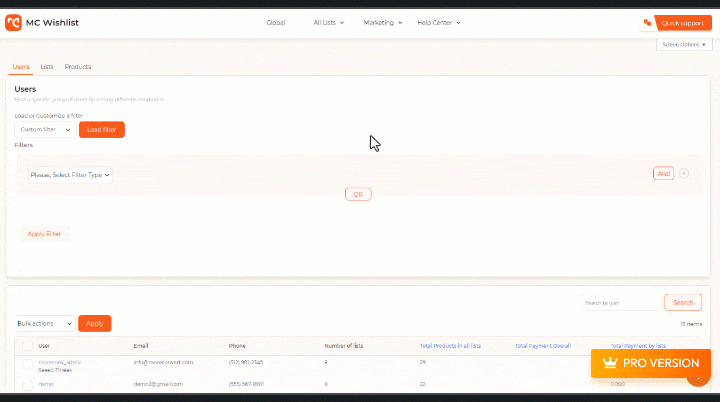Click email info@moreconvert.com
The image size is (720, 402).
[x=163, y=362]
